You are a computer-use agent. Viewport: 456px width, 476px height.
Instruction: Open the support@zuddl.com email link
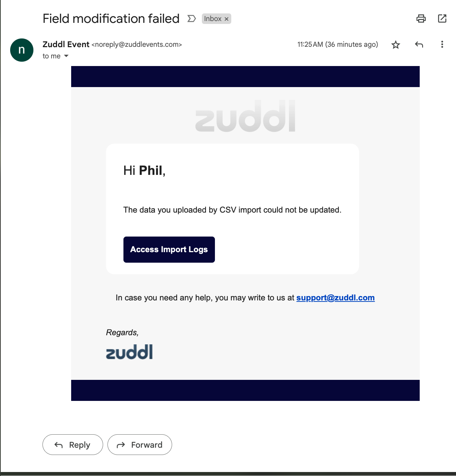[x=335, y=298]
